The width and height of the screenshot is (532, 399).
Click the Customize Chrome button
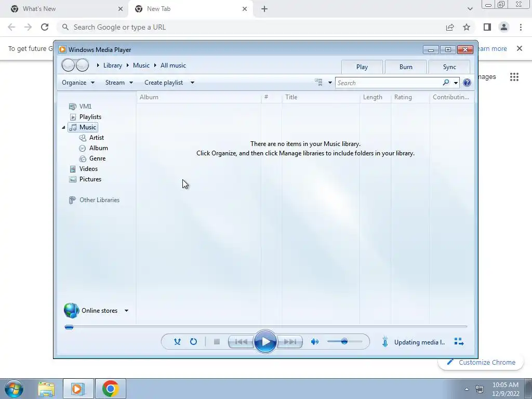(x=481, y=362)
